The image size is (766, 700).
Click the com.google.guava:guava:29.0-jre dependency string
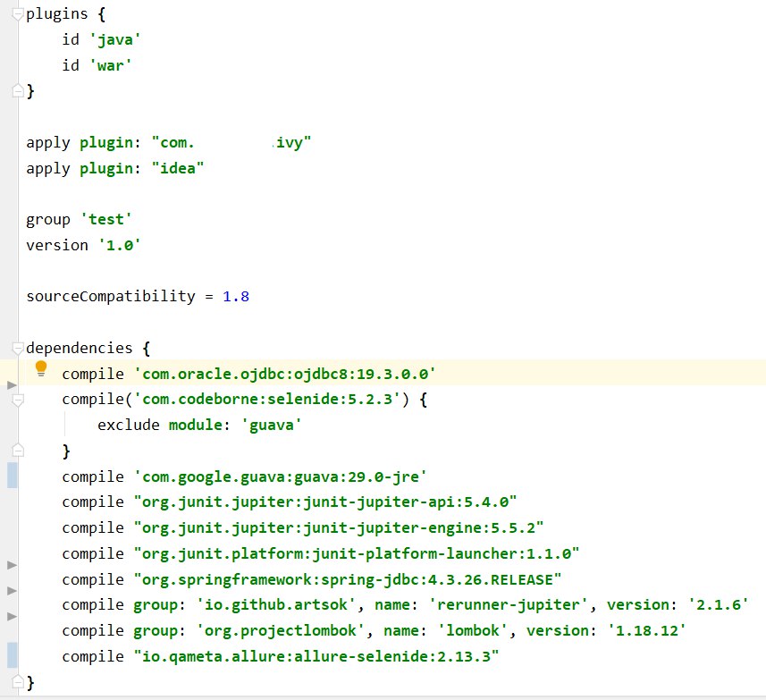click(281, 477)
